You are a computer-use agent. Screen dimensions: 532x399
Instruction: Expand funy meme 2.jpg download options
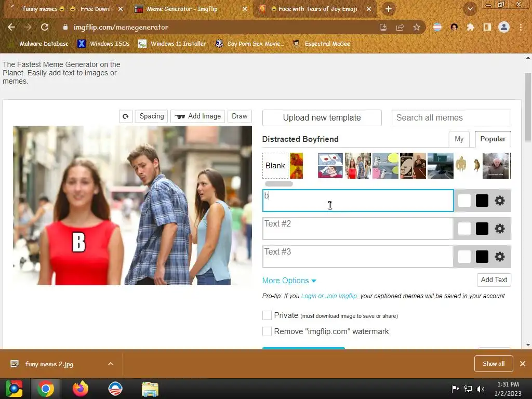[x=111, y=364]
